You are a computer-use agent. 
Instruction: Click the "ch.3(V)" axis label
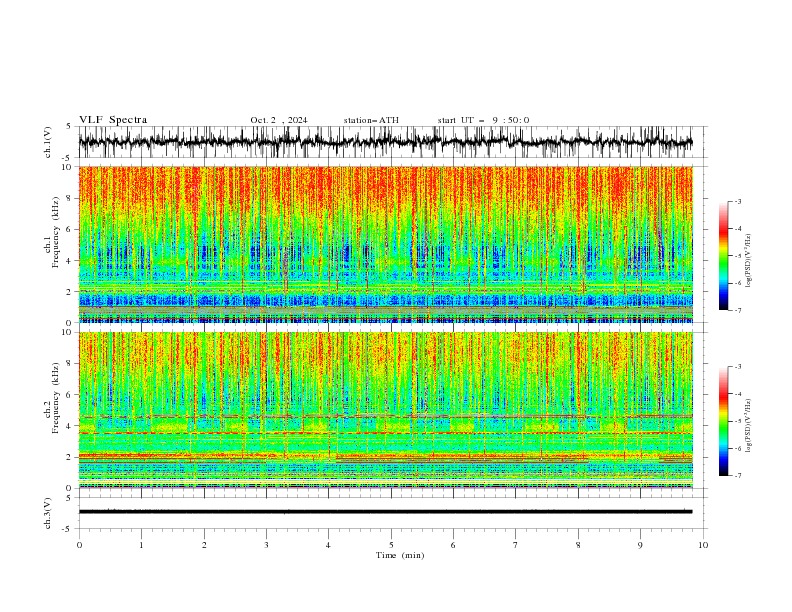click(48, 513)
